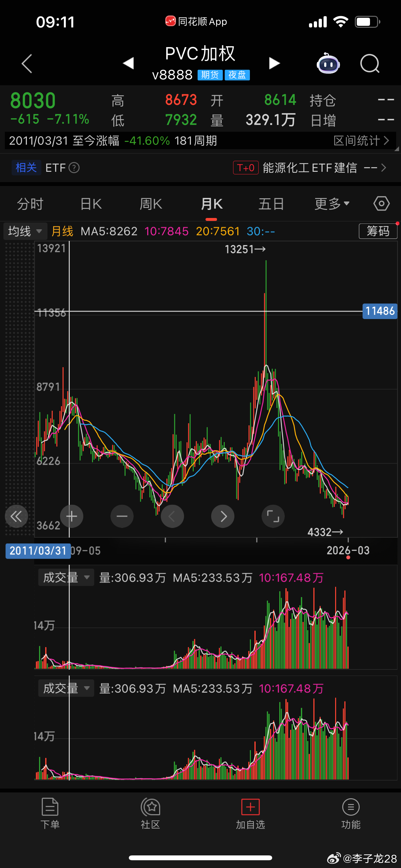Tap the back arrow icon
This screenshot has height=868, width=401.
(x=27, y=63)
